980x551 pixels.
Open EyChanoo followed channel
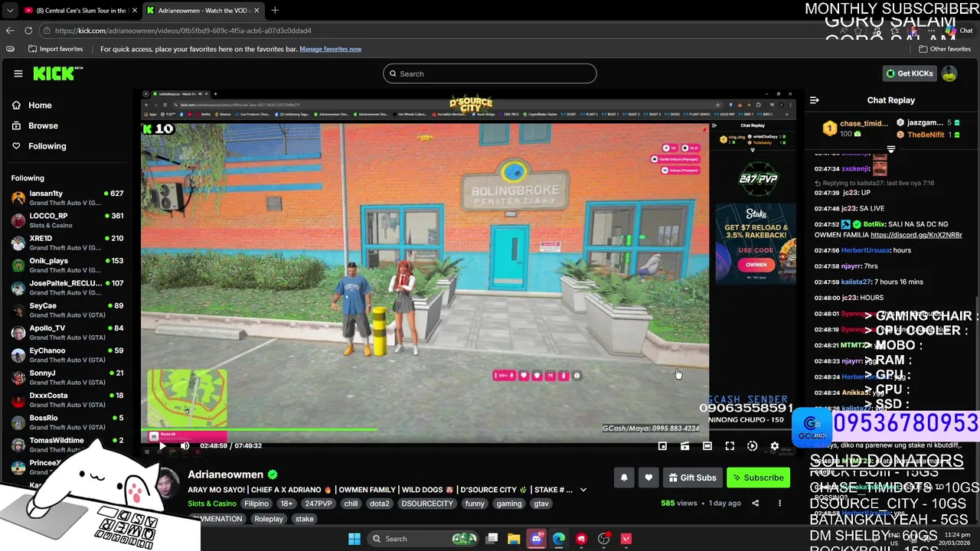[x=67, y=355]
